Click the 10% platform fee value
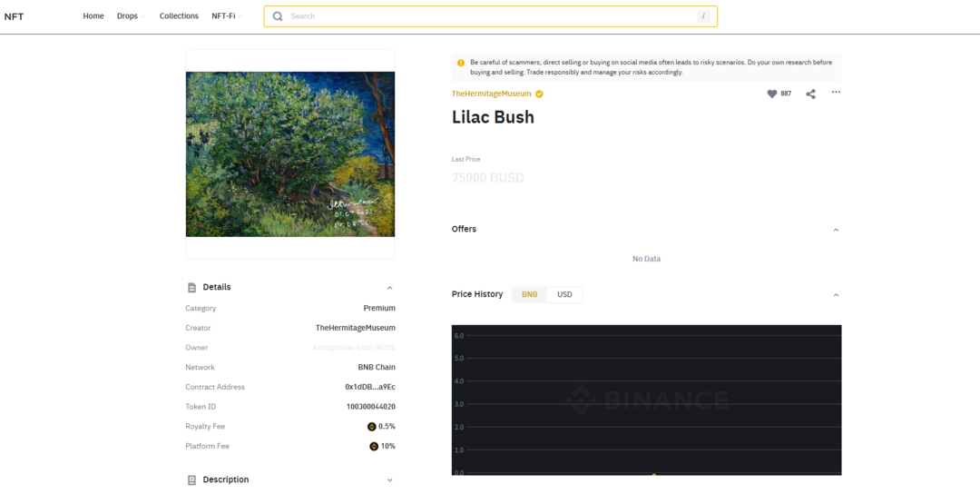Image resolution: width=980 pixels, height=494 pixels. click(x=388, y=447)
